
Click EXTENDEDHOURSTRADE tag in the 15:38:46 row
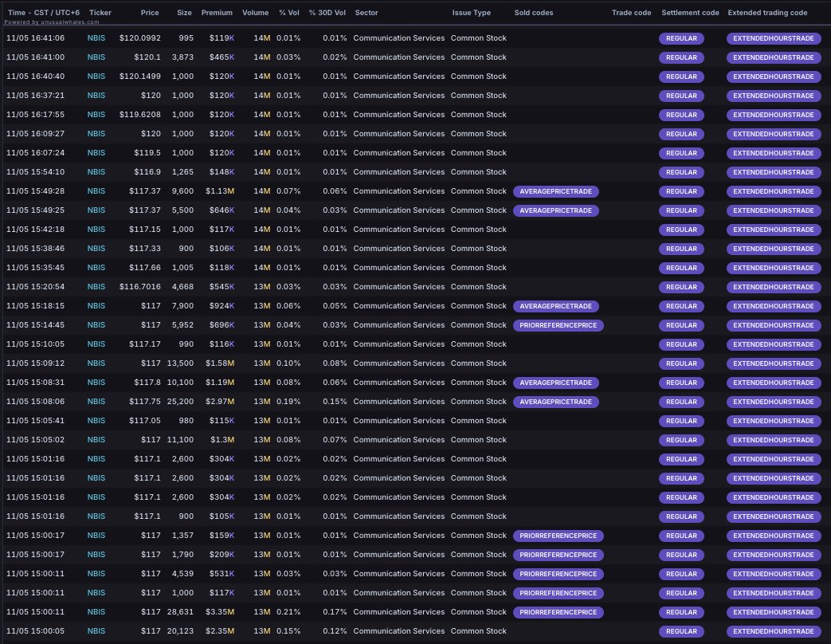coord(774,249)
